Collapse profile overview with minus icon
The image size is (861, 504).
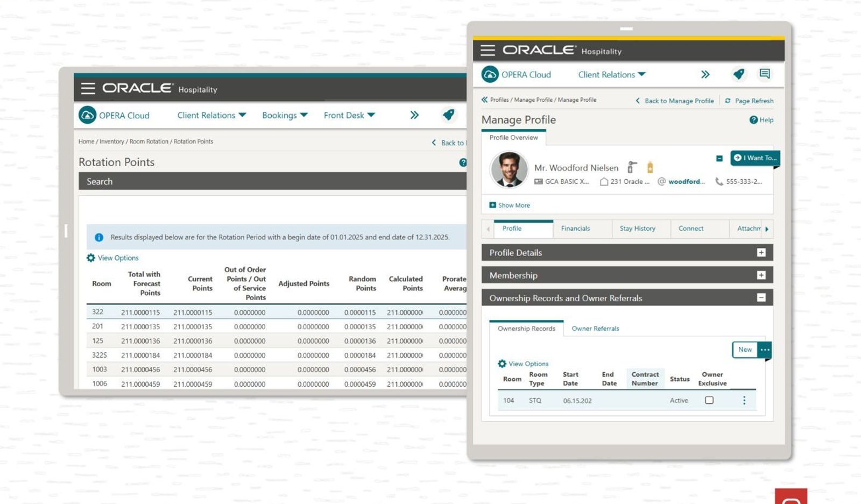pos(719,158)
